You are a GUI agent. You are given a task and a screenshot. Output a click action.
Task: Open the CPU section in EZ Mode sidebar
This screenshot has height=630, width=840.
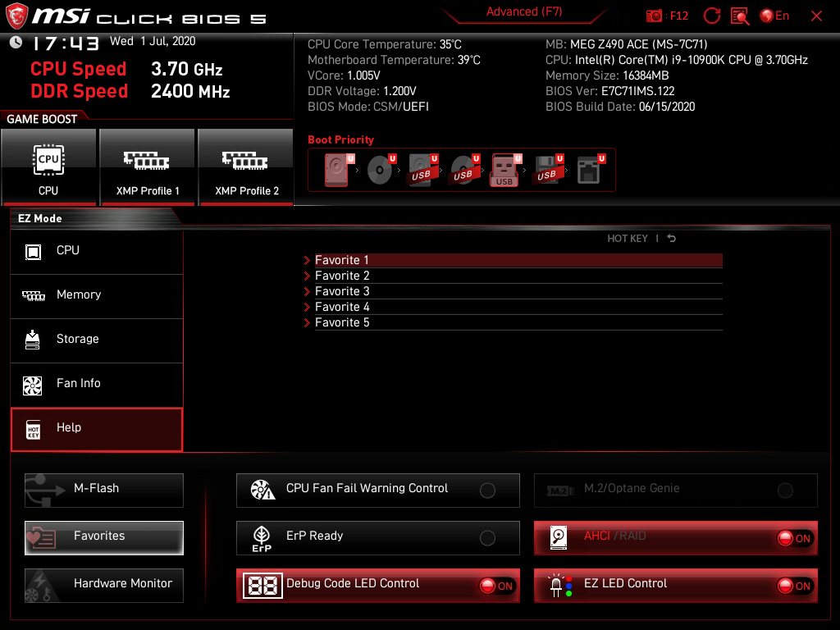pos(97,252)
